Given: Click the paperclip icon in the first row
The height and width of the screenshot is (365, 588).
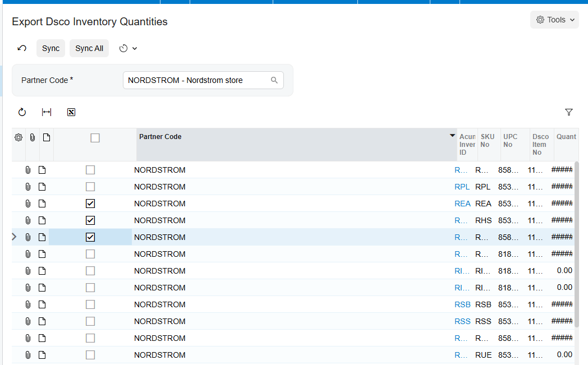Looking at the screenshot, I should click(x=27, y=170).
